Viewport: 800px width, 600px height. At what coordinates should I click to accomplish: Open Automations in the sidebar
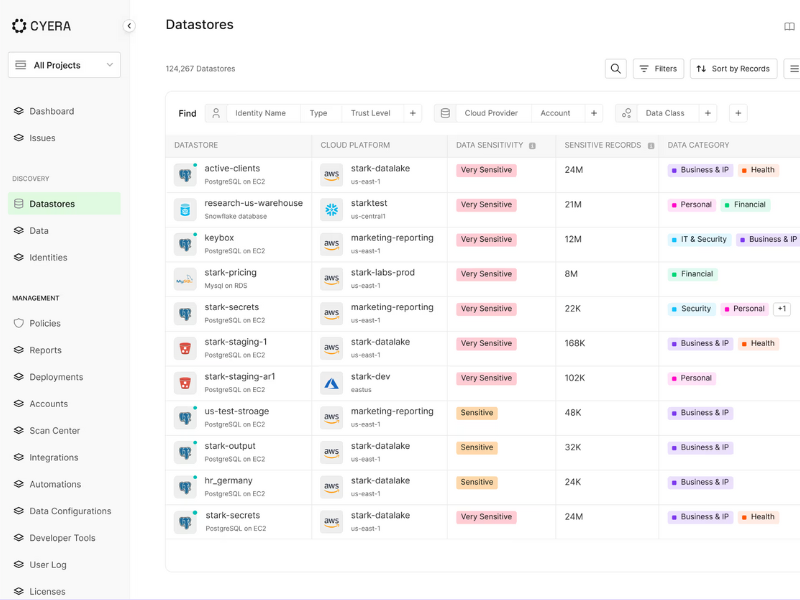click(62, 484)
